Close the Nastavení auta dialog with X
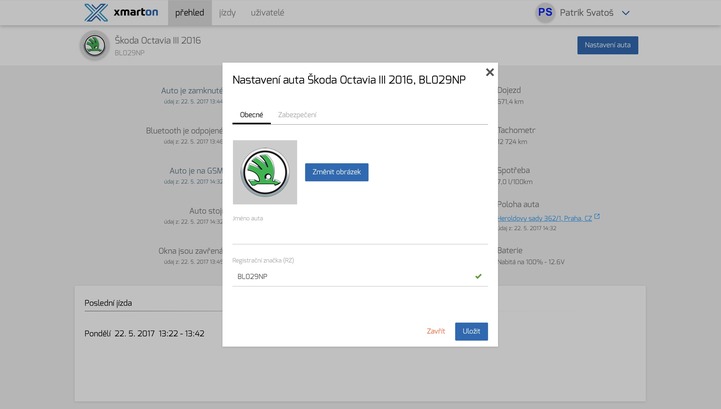 [x=489, y=72]
